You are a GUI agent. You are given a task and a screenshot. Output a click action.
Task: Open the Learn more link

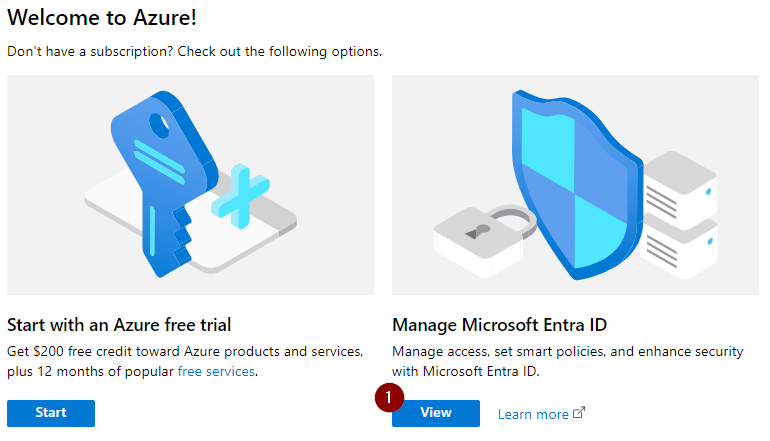coord(533,414)
